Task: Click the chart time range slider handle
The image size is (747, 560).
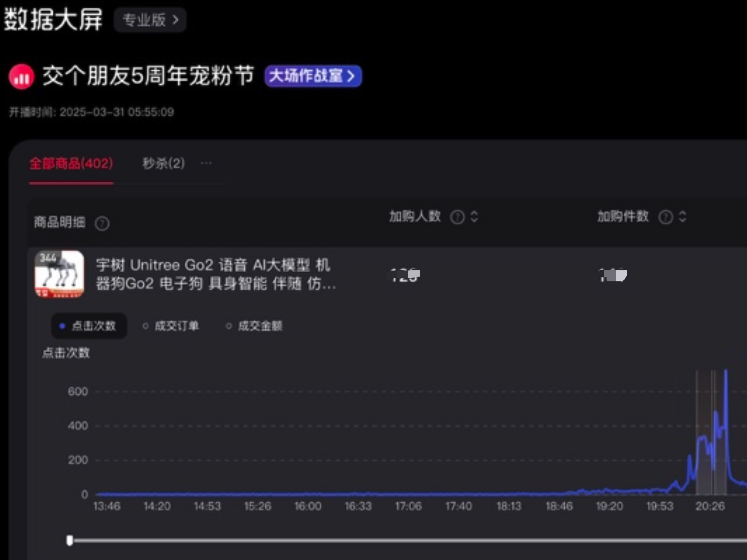Action: coord(70,540)
